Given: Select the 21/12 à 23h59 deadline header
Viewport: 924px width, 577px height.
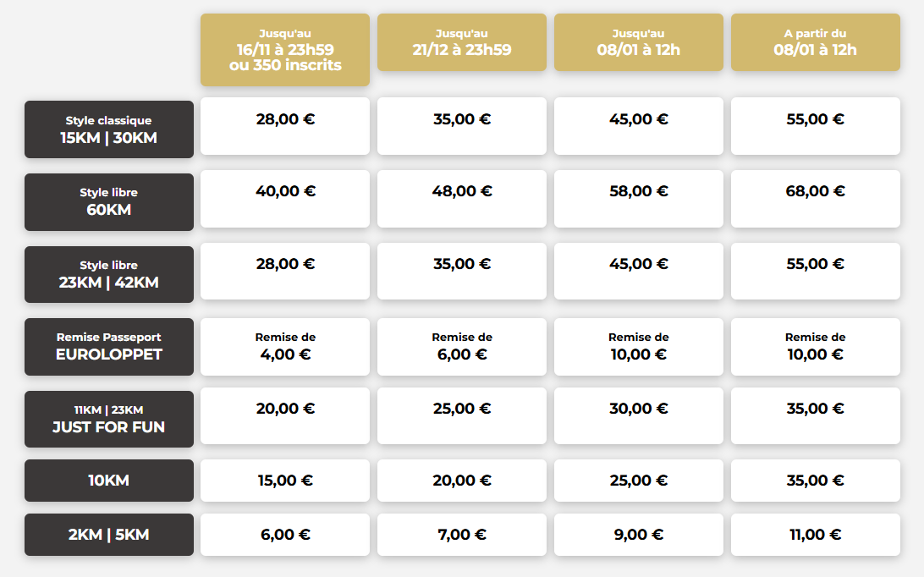Looking at the screenshot, I should 462,42.
